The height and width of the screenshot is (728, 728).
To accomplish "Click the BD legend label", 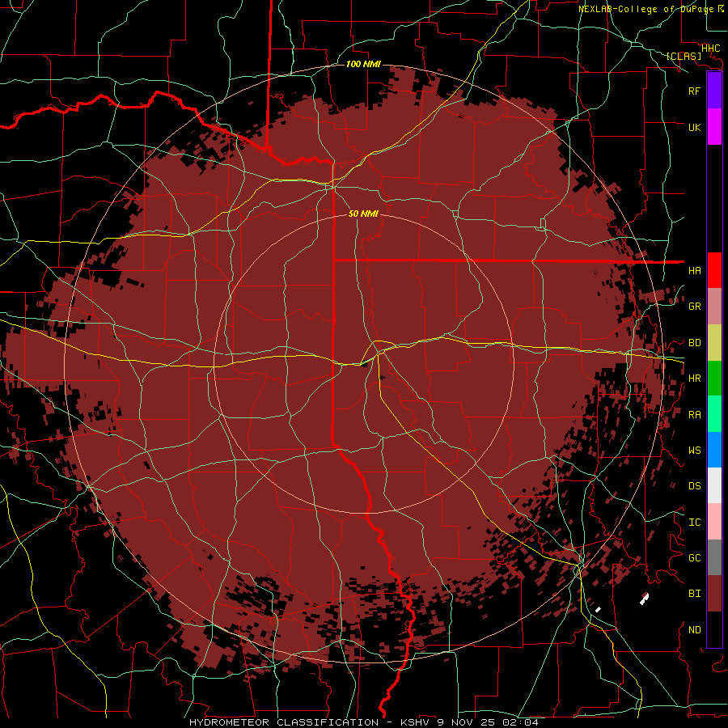I will click(694, 343).
